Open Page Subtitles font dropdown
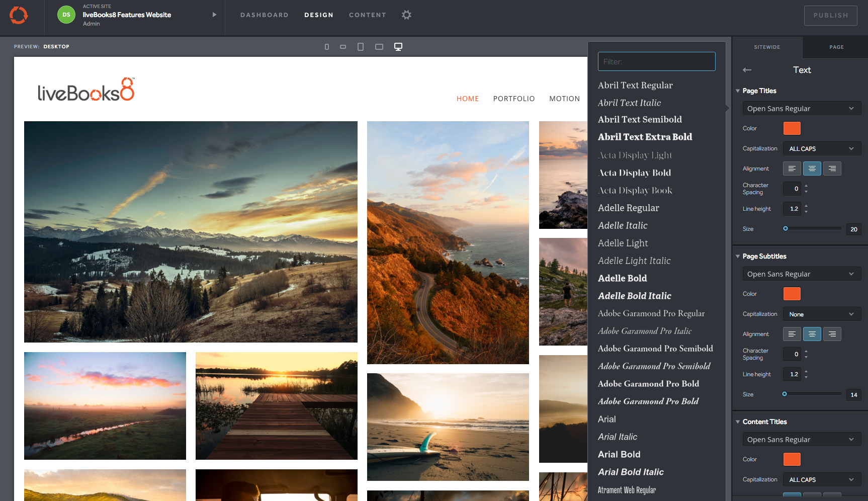This screenshot has width=868, height=501. tap(802, 274)
